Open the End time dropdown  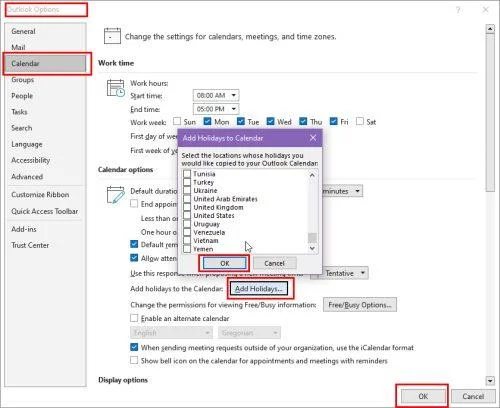[216, 109]
